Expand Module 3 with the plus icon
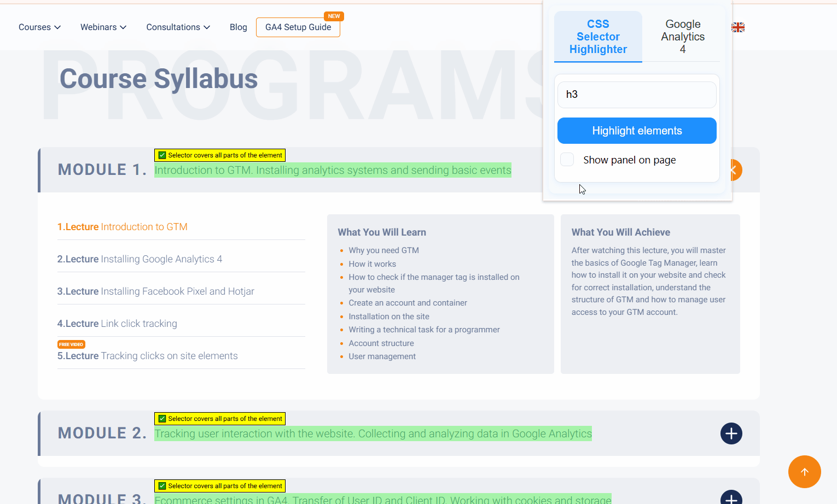The image size is (837, 504). pos(731,497)
